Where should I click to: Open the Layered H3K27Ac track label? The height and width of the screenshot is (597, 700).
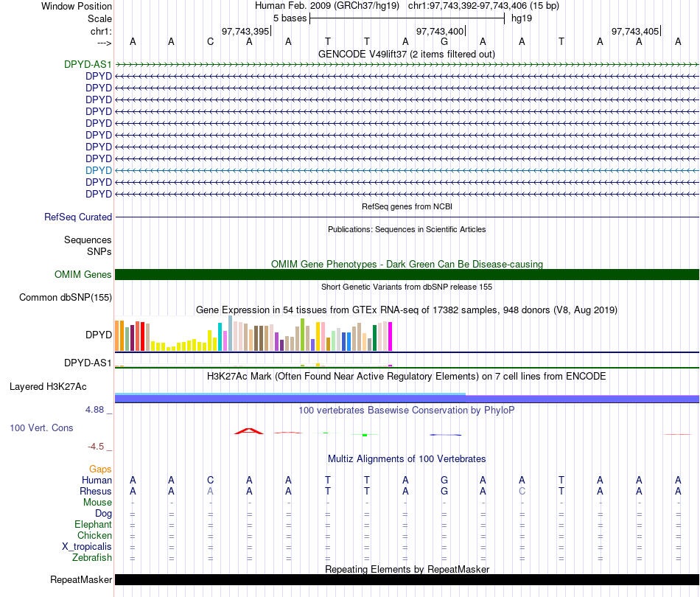coord(48,387)
